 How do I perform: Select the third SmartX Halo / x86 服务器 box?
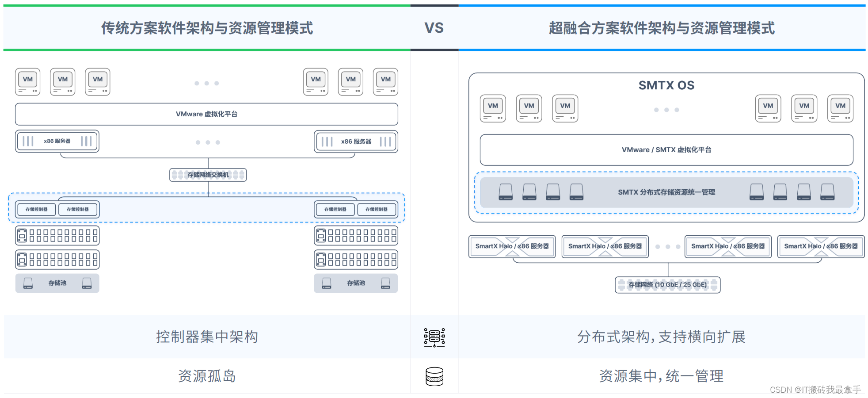[728, 246]
